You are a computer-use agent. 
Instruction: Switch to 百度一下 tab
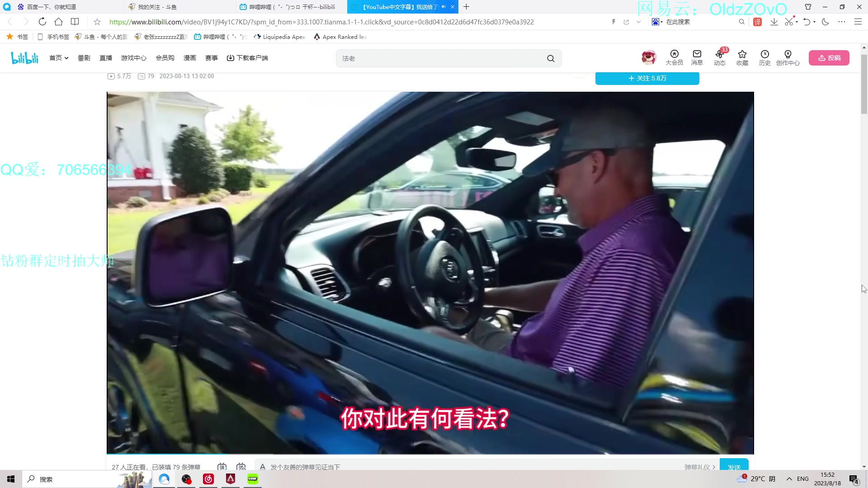pyautogui.click(x=68, y=7)
